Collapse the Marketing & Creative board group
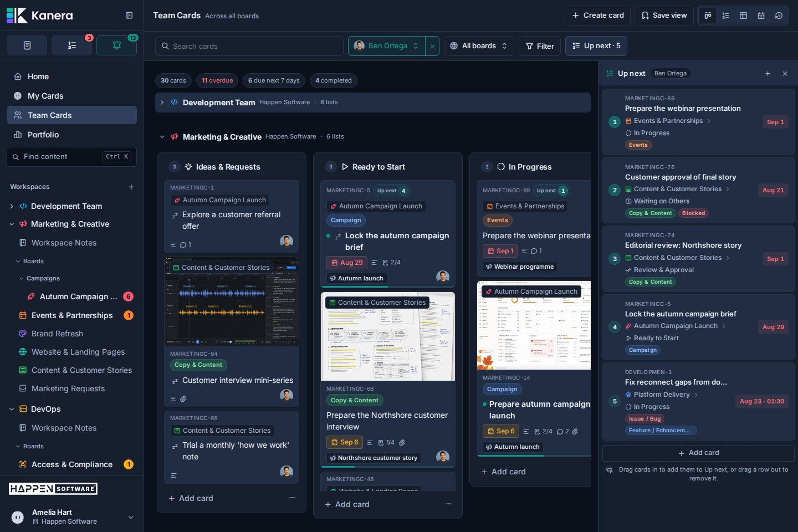This screenshot has height=532, width=798. pos(162,137)
